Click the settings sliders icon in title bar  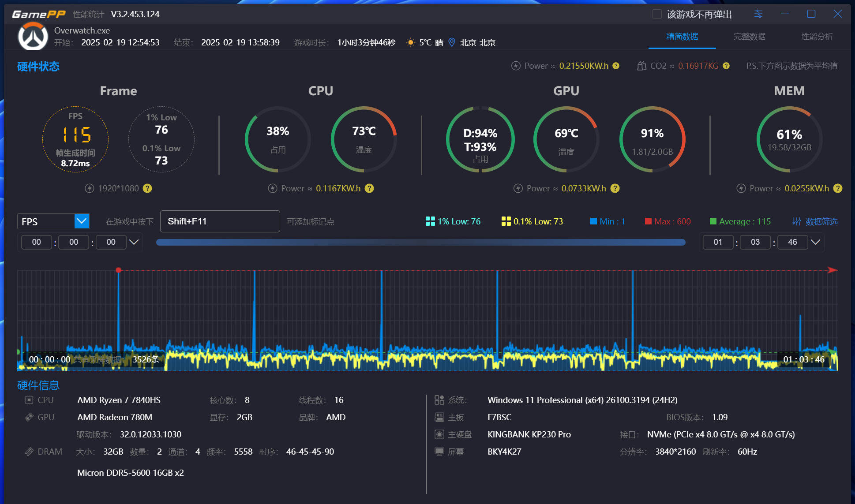click(758, 14)
